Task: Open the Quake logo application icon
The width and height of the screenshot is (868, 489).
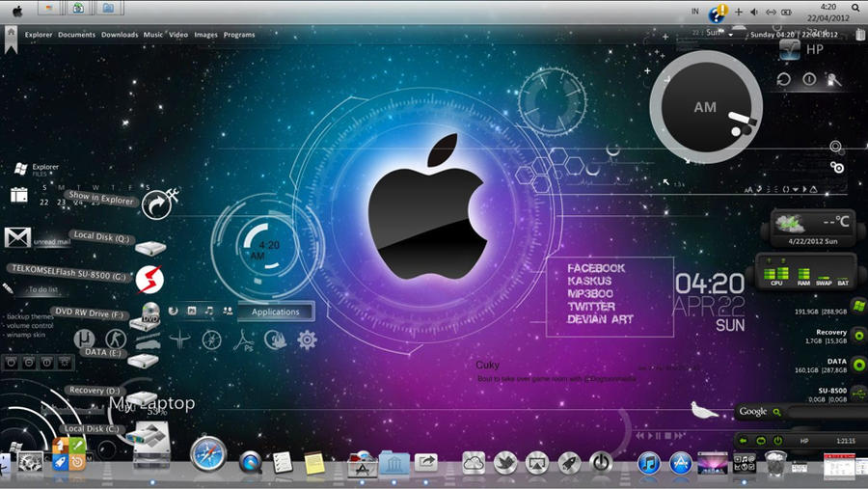Action: tap(180, 340)
